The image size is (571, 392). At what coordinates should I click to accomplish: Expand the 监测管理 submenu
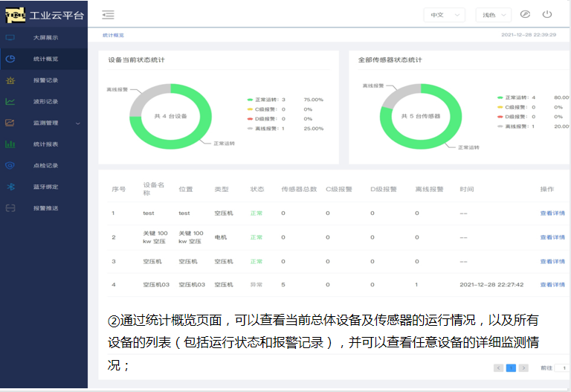[x=46, y=123]
